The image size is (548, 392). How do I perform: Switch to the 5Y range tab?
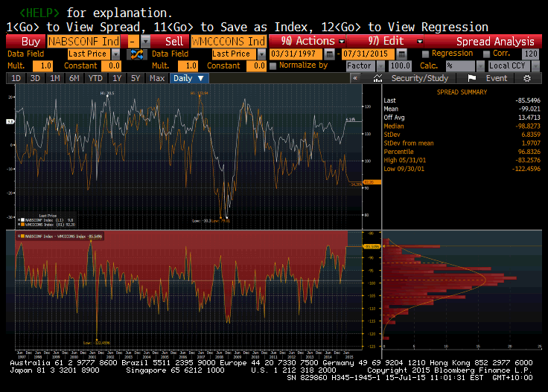pos(135,78)
